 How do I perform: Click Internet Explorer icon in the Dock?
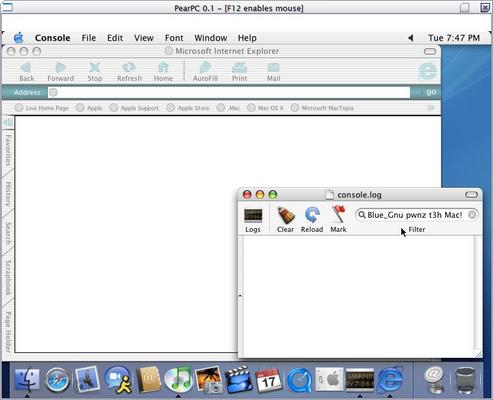coord(390,380)
